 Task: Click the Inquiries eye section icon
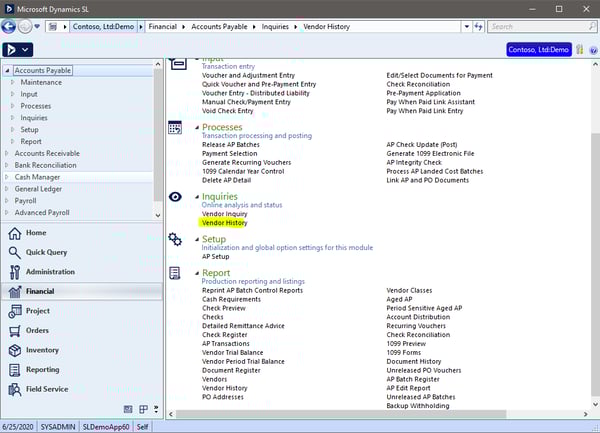[175, 197]
